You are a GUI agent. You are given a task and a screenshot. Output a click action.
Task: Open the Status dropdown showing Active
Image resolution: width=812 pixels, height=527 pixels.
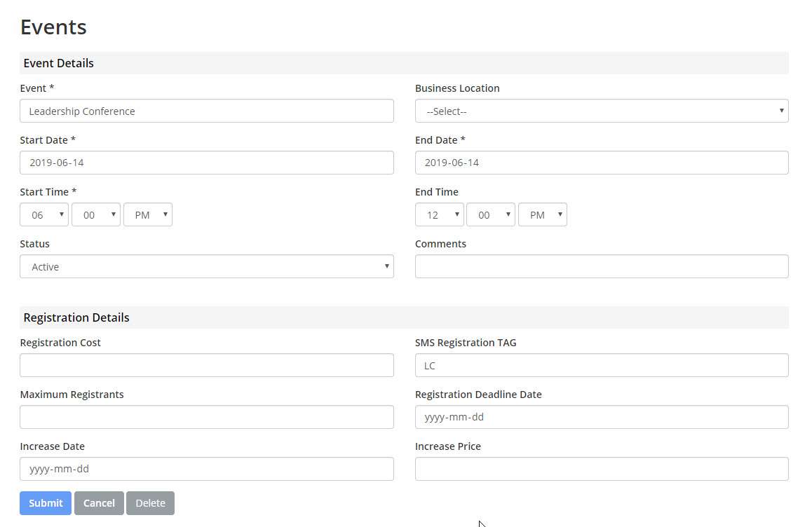click(207, 266)
